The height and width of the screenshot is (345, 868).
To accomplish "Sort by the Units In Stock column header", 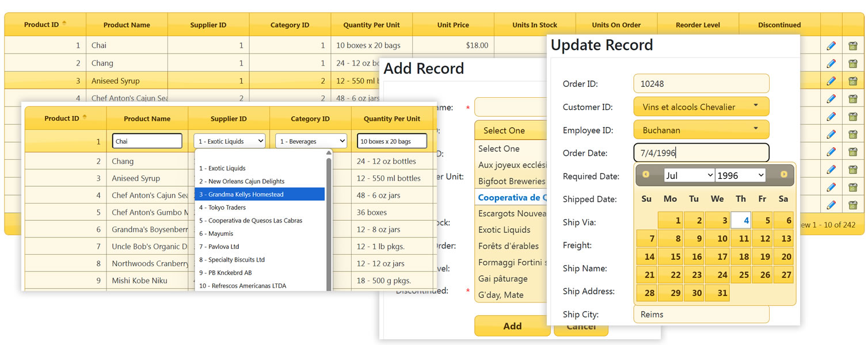I will click(535, 25).
